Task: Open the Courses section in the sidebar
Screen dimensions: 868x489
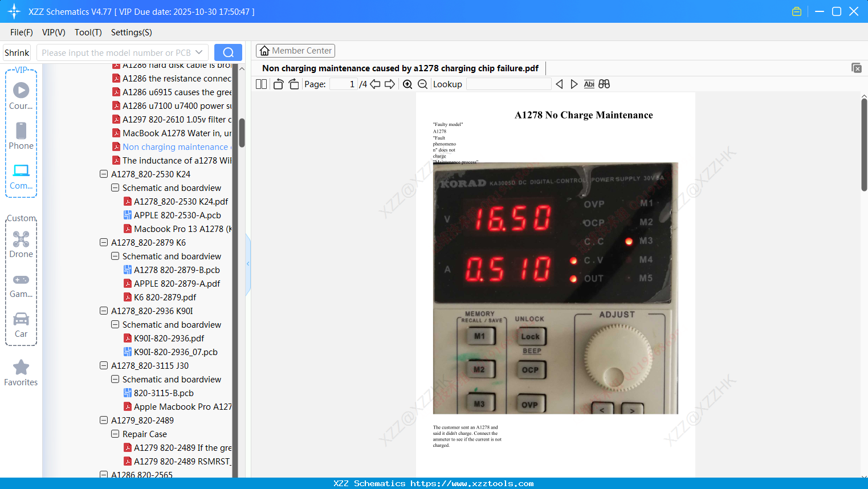Action: click(21, 96)
